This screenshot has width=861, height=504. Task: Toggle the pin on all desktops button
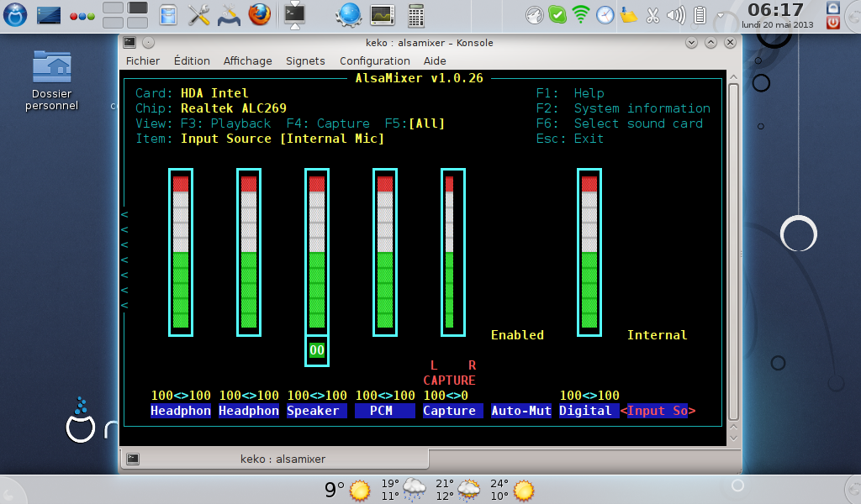point(148,42)
